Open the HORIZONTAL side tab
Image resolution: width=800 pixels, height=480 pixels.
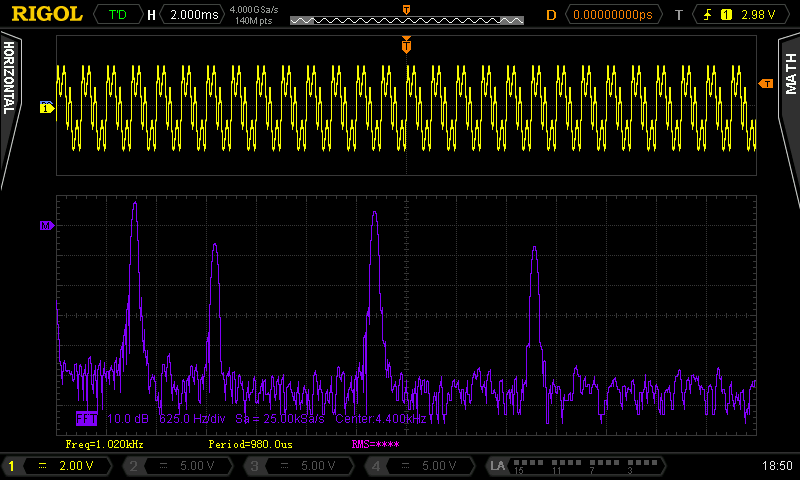pyautogui.click(x=9, y=78)
